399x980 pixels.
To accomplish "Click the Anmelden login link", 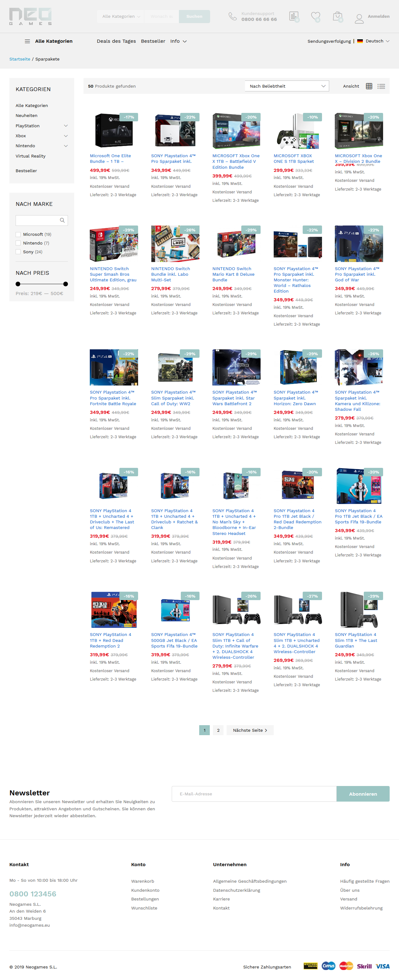I will point(378,16).
